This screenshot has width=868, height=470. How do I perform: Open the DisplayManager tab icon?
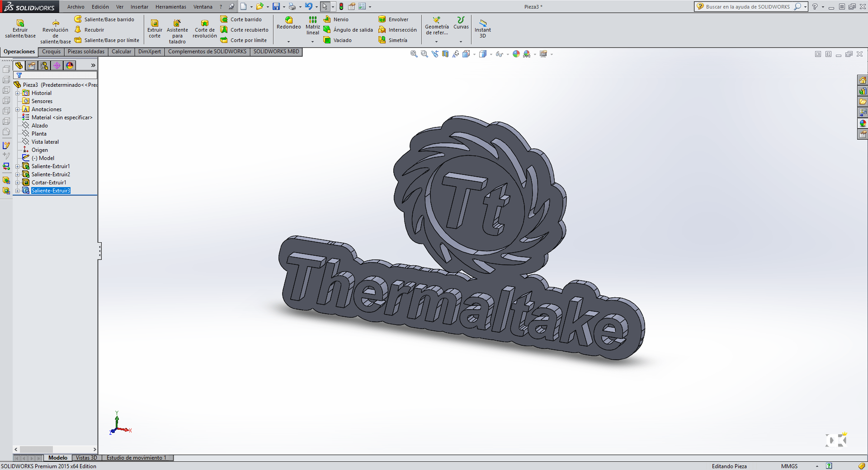70,66
